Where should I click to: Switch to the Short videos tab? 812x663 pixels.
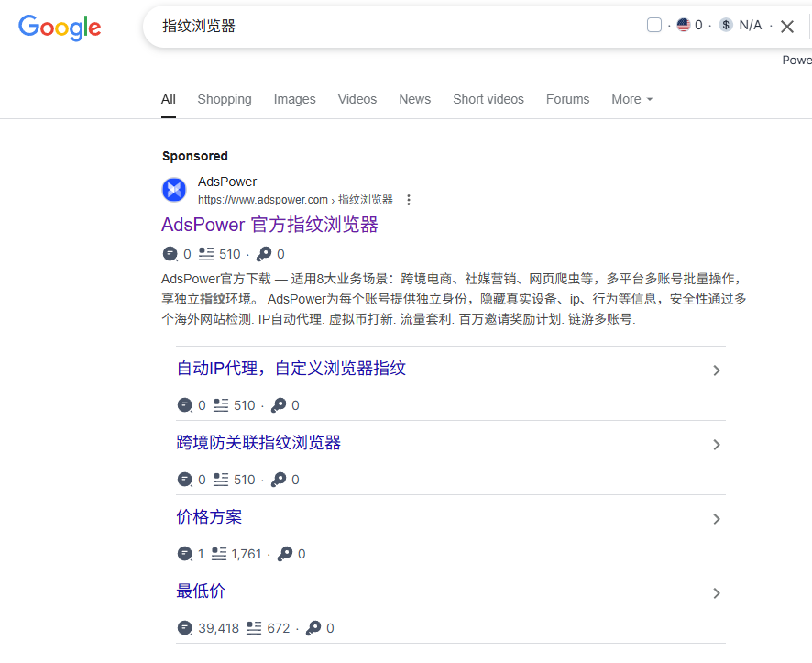pyautogui.click(x=488, y=99)
